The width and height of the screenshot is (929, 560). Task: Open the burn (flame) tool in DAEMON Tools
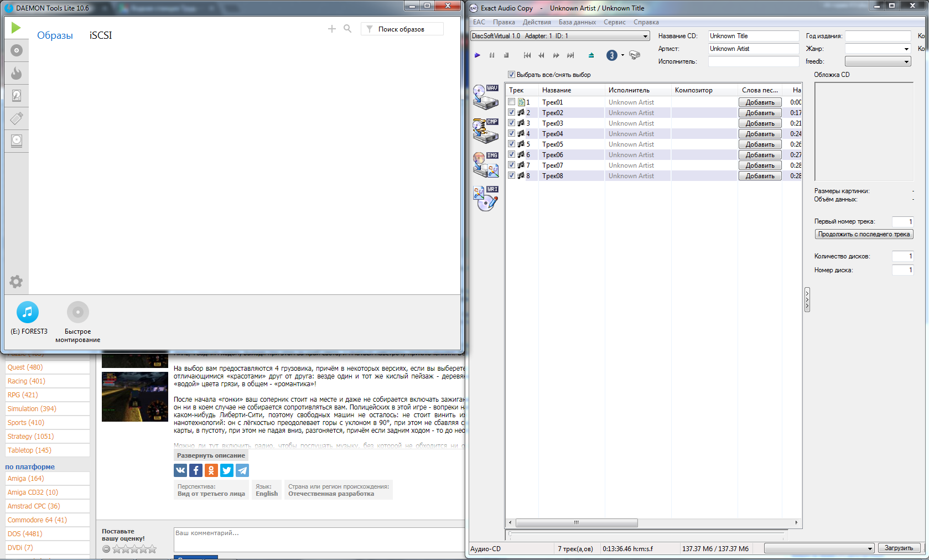point(17,73)
